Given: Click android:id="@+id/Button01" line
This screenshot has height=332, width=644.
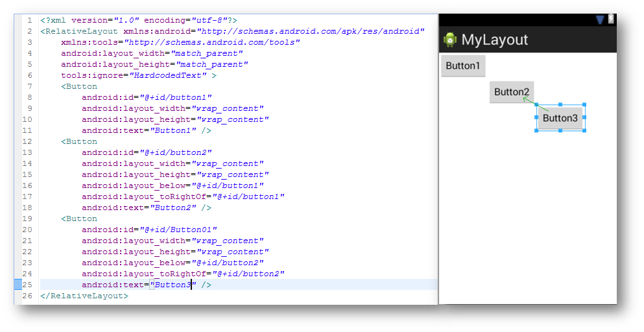Looking at the screenshot, I should [x=150, y=230].
